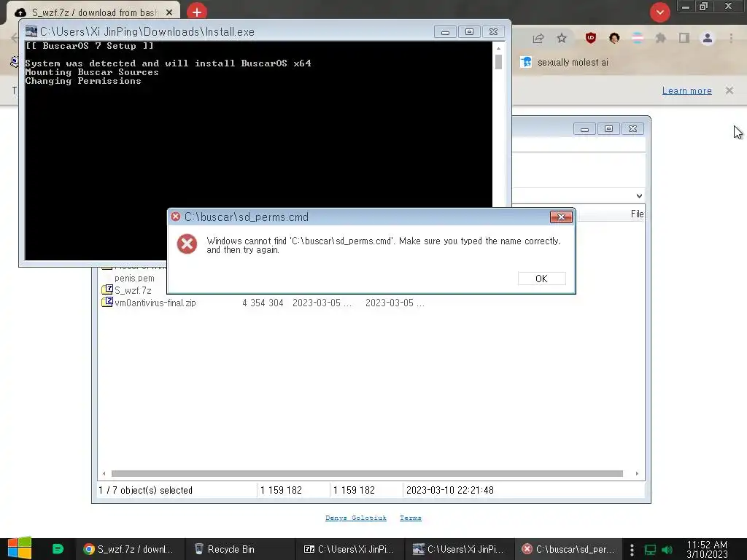Click the console window vertical scrollbar thumb

pyautogui.click(x=498, y=63)
